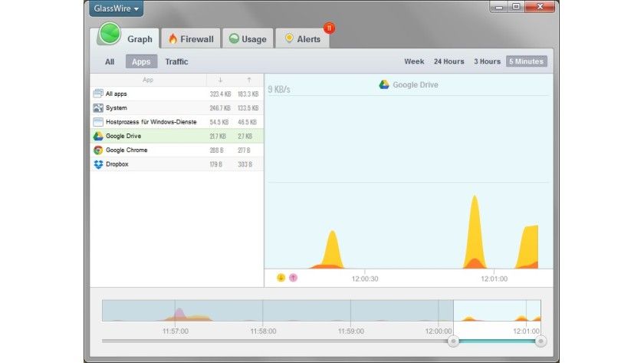Set time range to Week

point(414,61)
